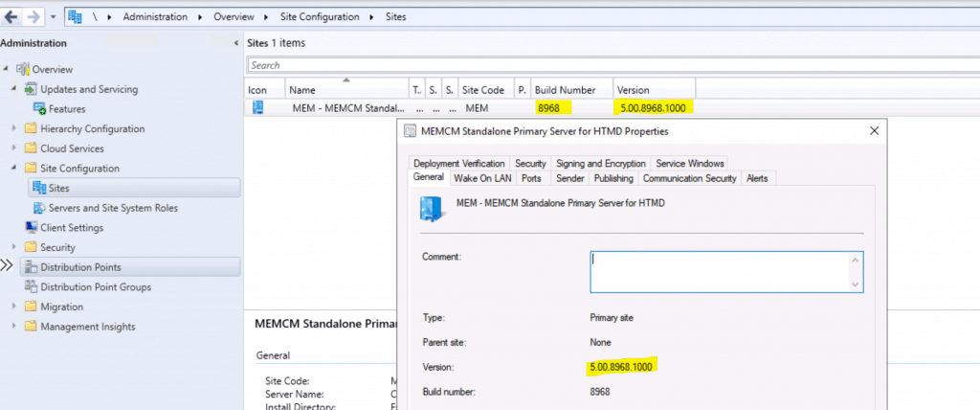
Task: Click the Hierarchy Configuration folder icon
Action: tap(31, 128)
